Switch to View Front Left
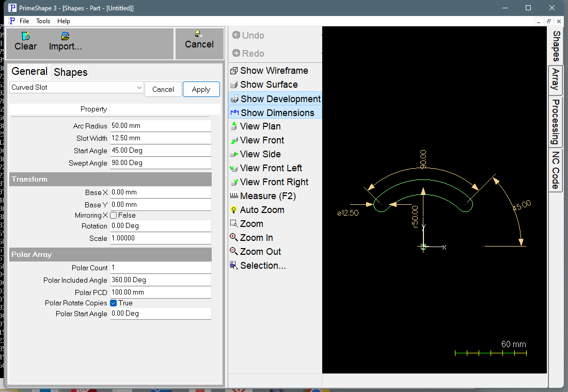This screenshot has height=392, width=568. tap(266, 168)
